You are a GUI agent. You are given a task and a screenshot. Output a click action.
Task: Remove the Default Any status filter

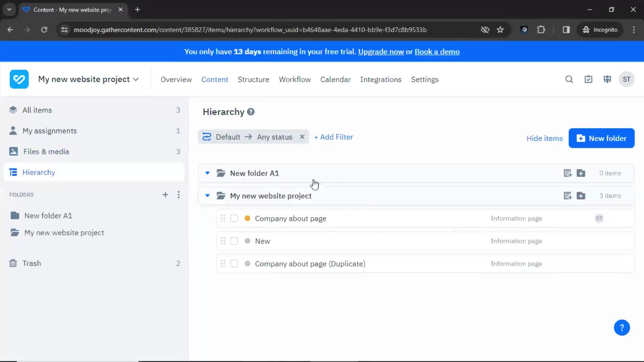click(302, 137)
